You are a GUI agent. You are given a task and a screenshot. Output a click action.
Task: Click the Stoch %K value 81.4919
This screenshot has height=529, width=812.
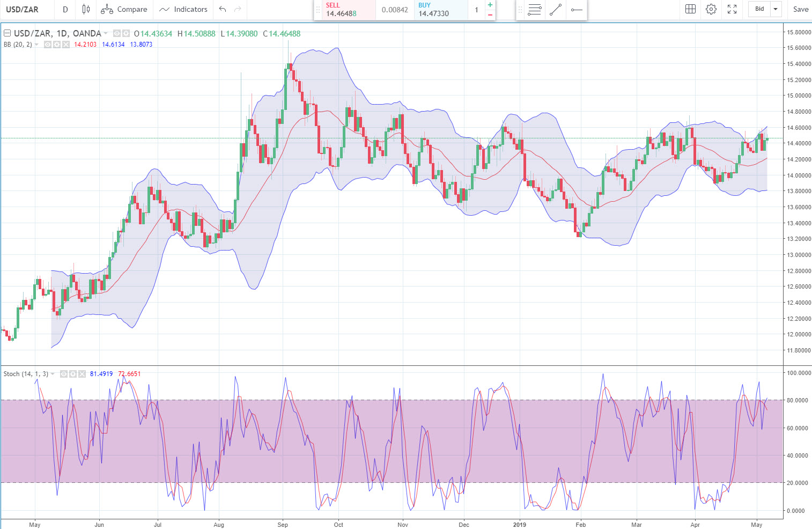tap(101, 374)
